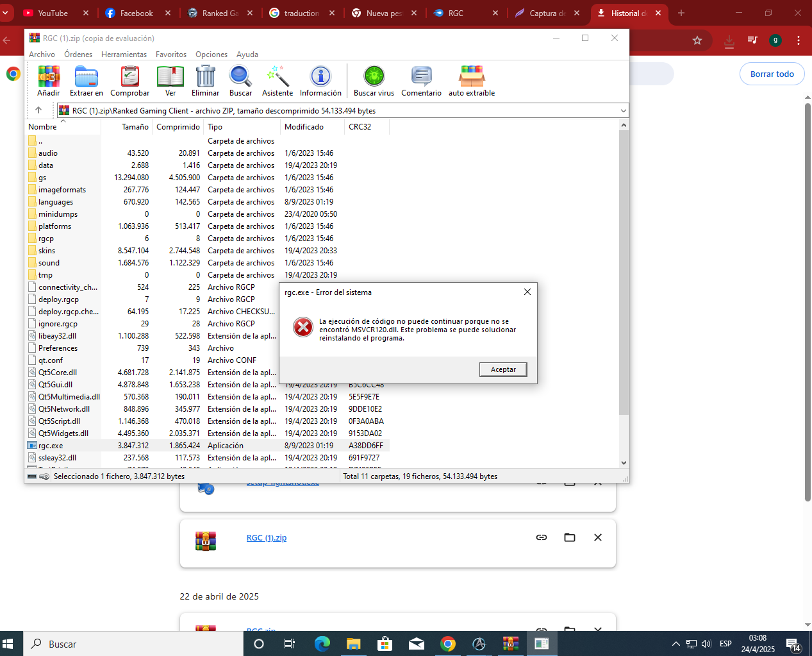Screen dimensions: 812x656
Task: Open the Ayuda menu
Action: (x=247, y=55)
